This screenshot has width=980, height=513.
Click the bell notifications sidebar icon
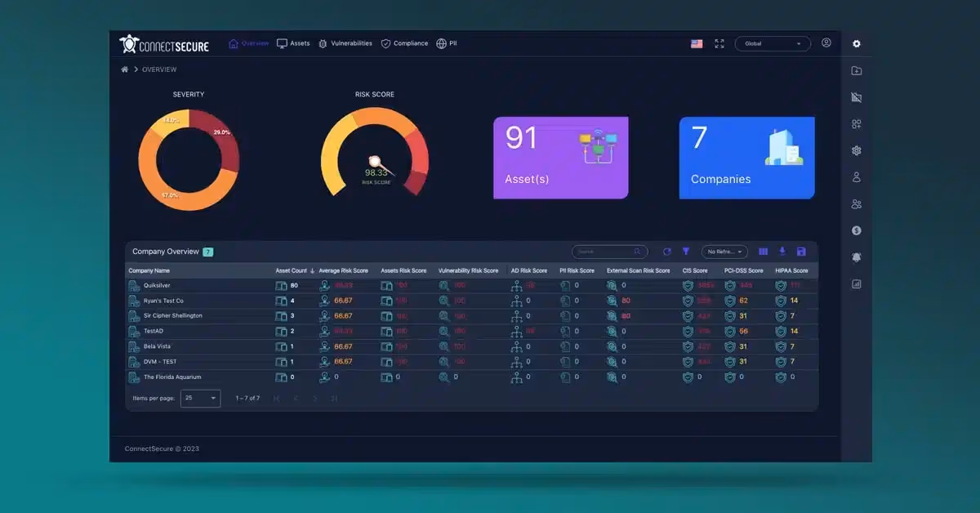coord(857,257)
